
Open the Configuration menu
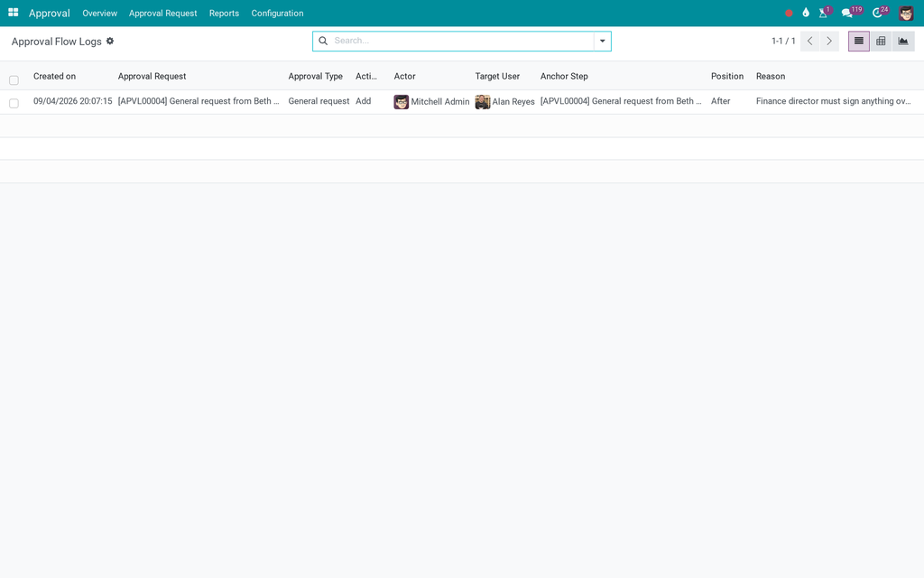[x=277, y=13]
